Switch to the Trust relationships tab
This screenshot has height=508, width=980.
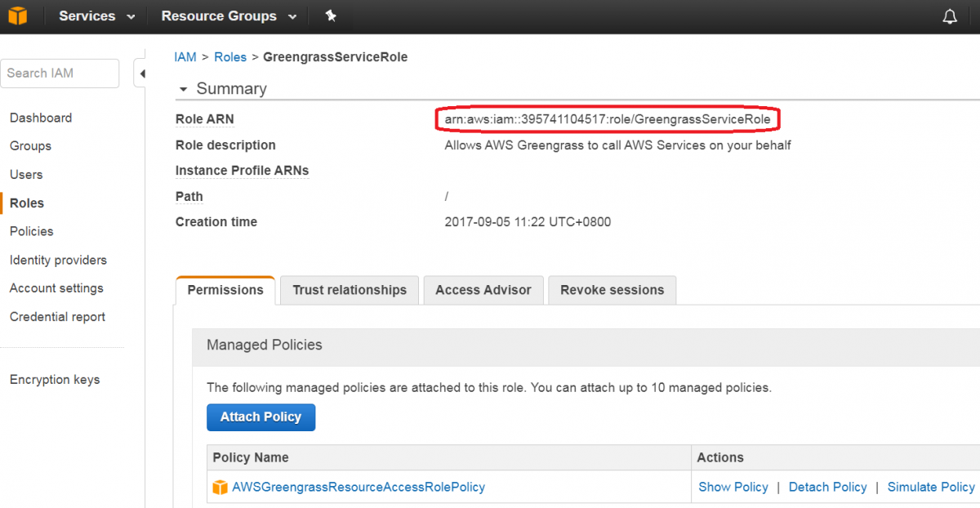click(349, 290)
